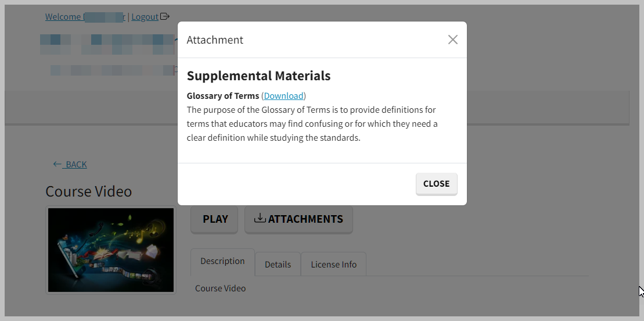This screenshot has width=644, height=321.
Task: Download the Glossary of Terms
Action: pyautogui.click(x=283, y=95)
